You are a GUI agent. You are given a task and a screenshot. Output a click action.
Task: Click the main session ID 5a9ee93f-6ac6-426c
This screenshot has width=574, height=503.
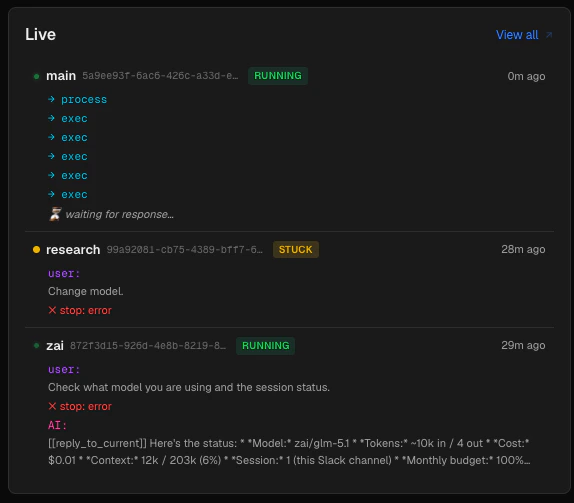[x=160, y=76]
